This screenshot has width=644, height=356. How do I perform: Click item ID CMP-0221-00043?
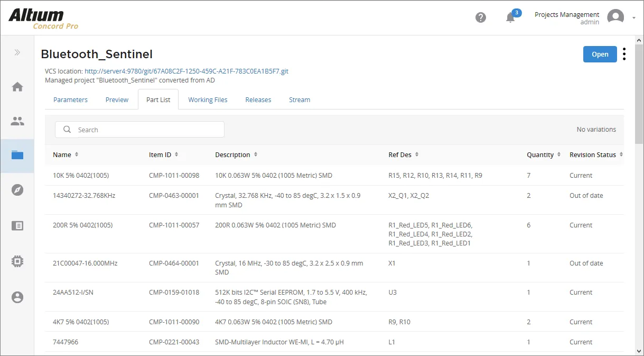click(x=174, y=342)
